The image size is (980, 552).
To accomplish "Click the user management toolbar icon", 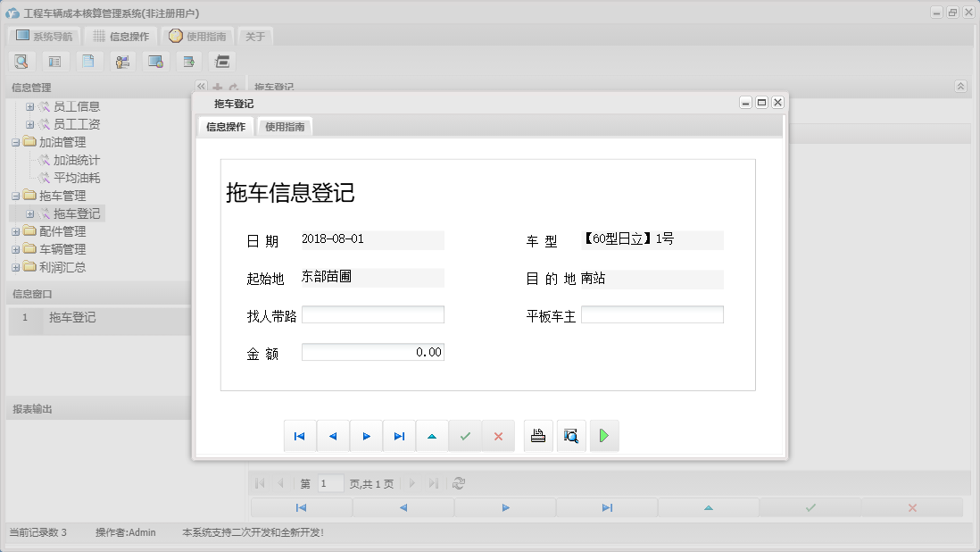I will (122, 61).
